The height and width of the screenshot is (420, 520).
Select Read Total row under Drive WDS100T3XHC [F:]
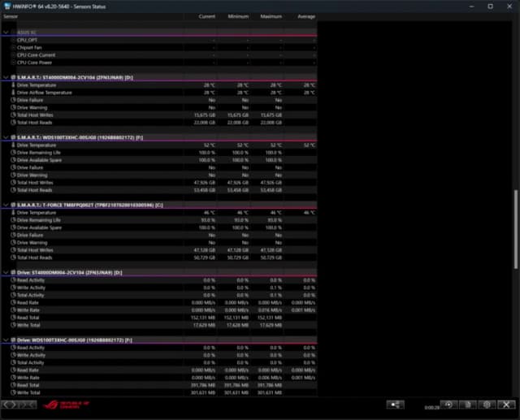click(x=159, y=385)
